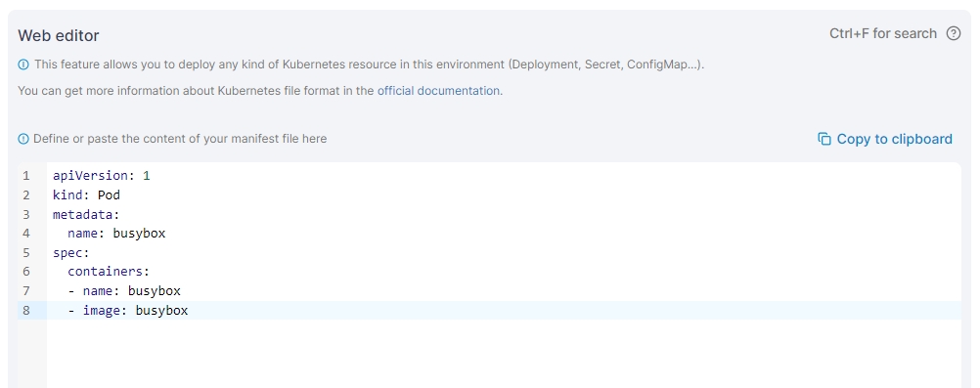This screenshot has width=980, height=388.
Task: Click line number 7 in gutter
Action: tap(26, 290)
